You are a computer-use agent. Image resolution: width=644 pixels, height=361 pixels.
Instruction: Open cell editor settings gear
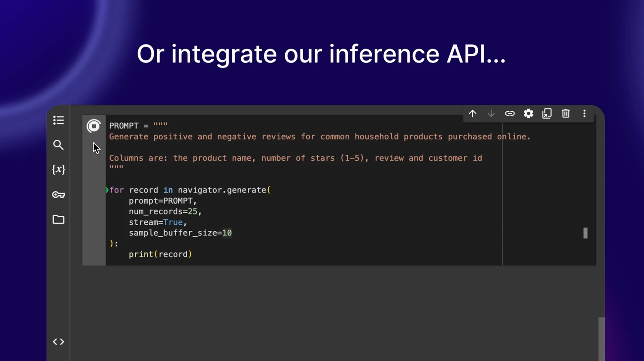(x=529, y=113)
